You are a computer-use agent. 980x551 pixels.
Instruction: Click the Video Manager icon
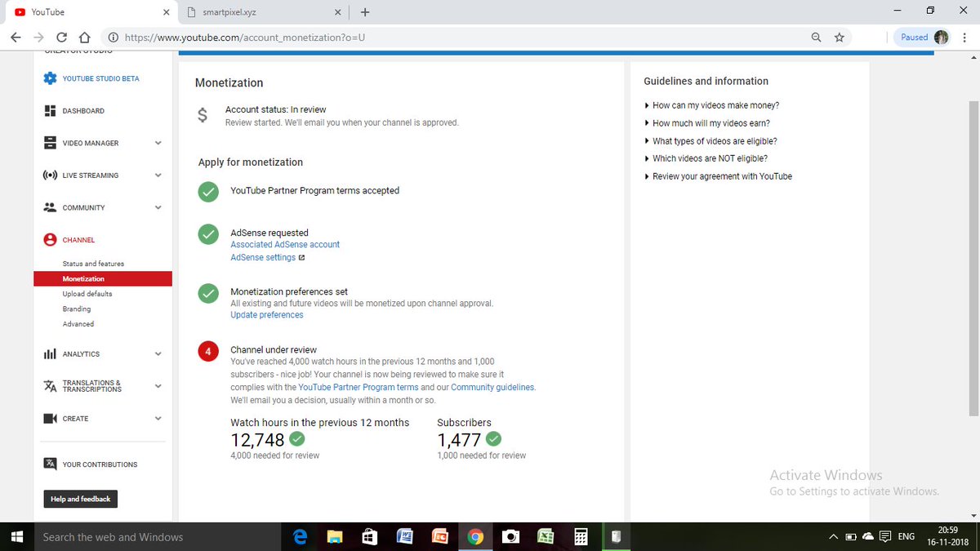coord(50,143)
